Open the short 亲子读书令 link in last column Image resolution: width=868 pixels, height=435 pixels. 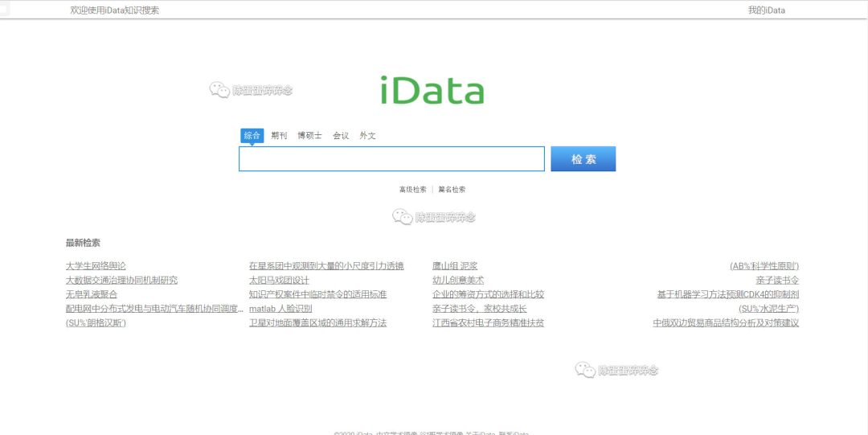(778, 281)
